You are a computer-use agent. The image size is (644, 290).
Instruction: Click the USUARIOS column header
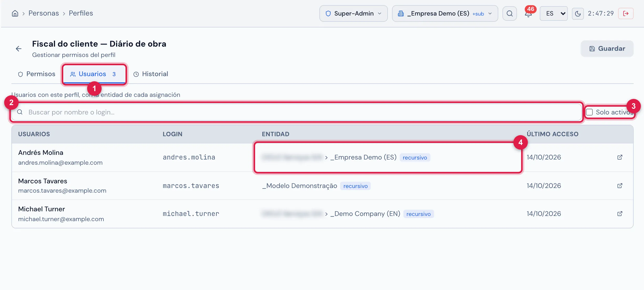coord(34,134)
